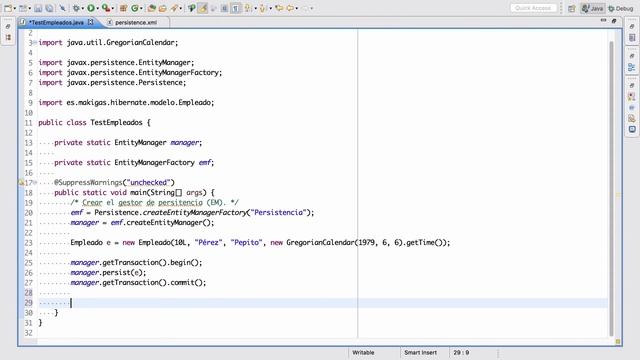Toggle Block Selection mode button

point(224,8)
